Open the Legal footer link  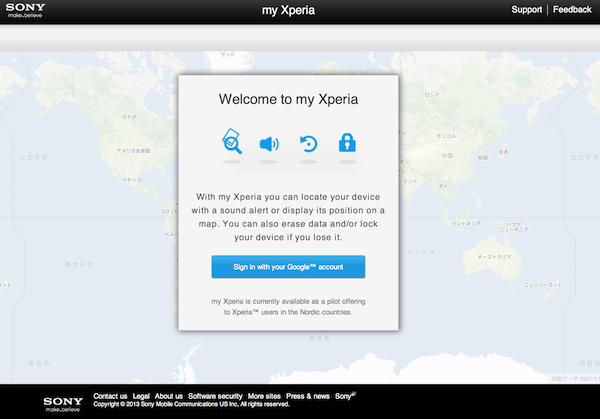pyautogui.click(x=141, y=396)
